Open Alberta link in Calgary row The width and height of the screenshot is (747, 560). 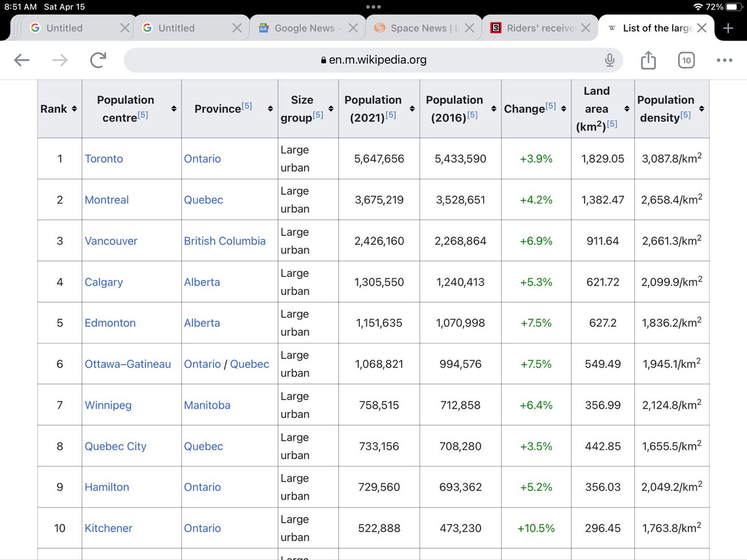[202, 282]
